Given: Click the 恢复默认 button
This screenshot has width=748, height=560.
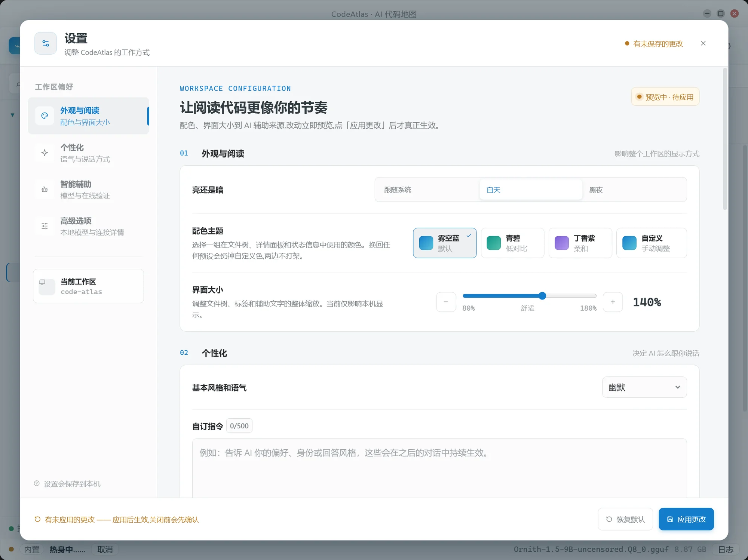Looking at the screenshot, I should tap(625, 519).
